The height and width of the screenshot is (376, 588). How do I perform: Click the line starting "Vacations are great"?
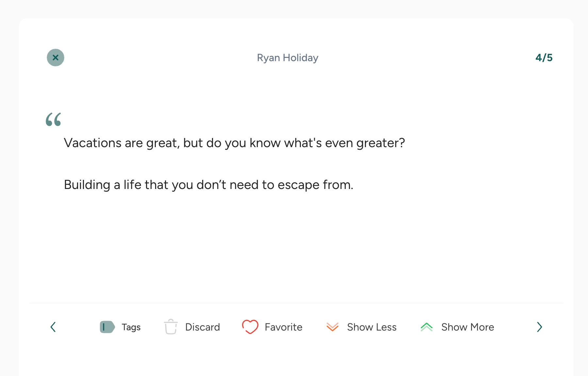pos(234,143)
